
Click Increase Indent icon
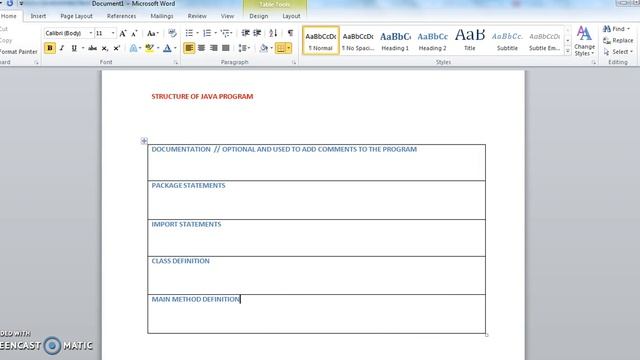click(257, 33)
